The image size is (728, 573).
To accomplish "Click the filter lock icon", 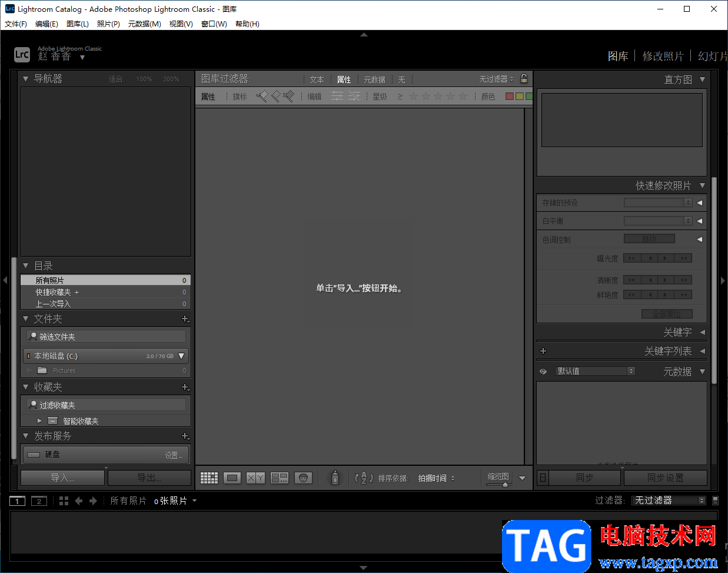I will coord(524,78).
